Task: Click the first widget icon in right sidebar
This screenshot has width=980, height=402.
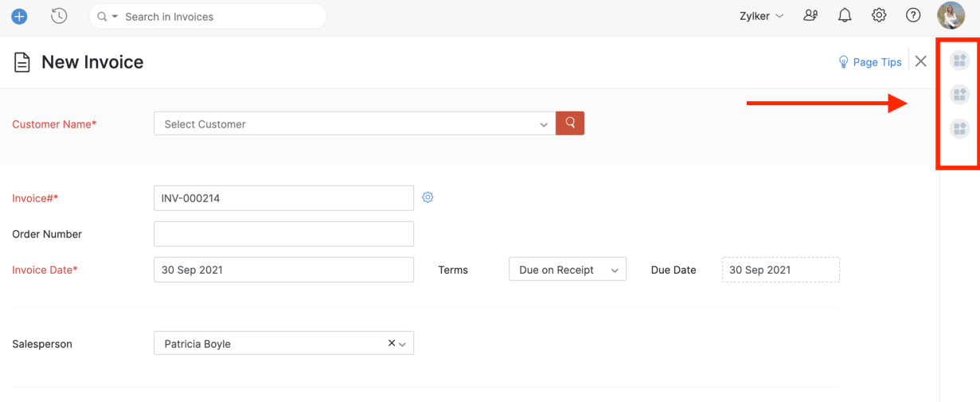Action: tap(959, 60)
